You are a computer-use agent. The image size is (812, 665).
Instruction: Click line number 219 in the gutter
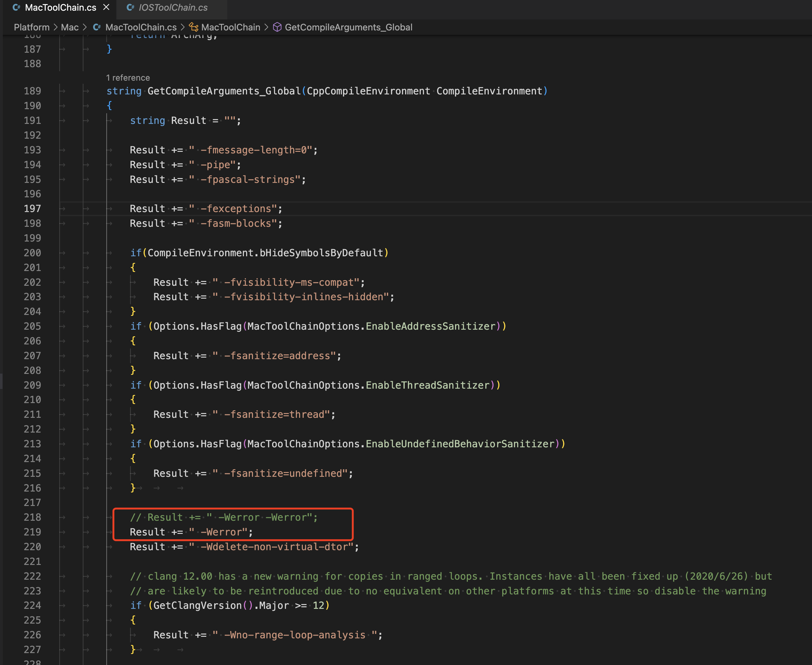tap(32, 532)
